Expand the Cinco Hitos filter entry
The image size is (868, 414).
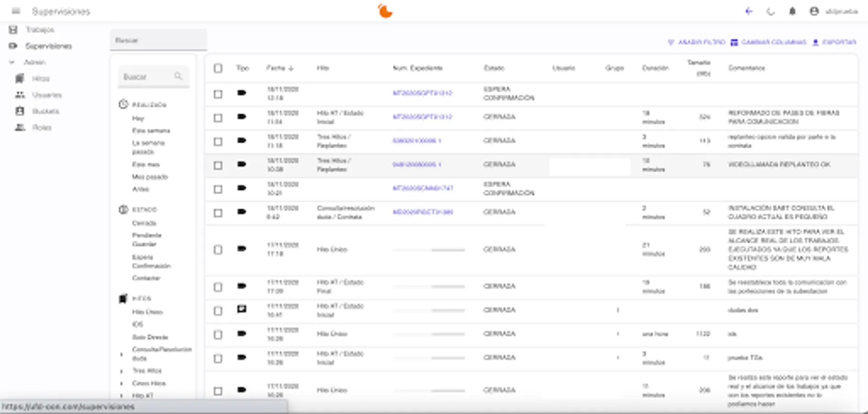(121, 383)
